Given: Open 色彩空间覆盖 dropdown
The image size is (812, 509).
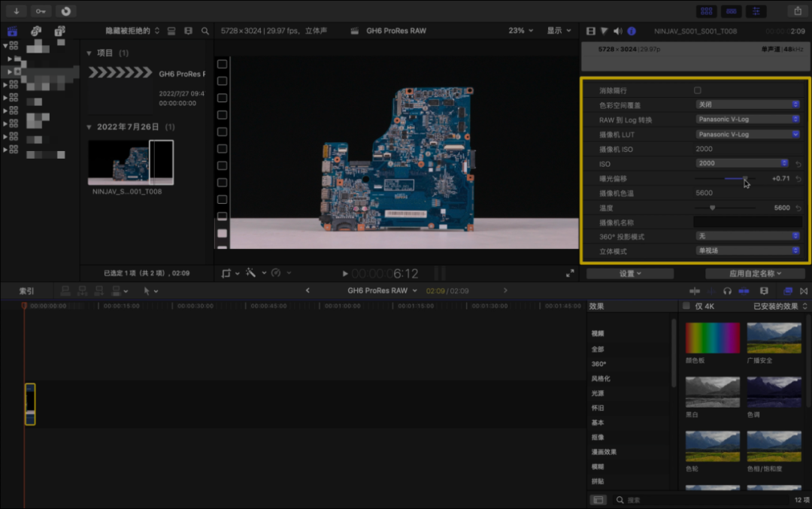Looking at the screenshot, I should (748, 105).
